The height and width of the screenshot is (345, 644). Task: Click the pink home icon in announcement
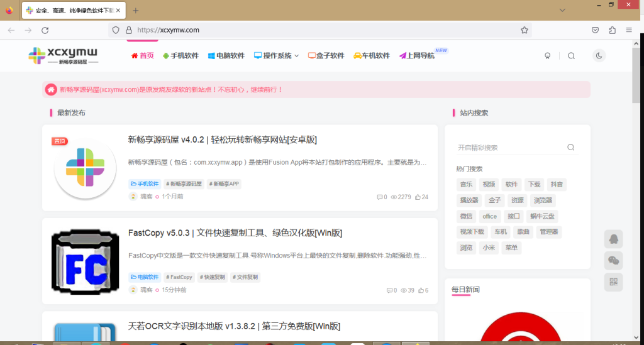click(x=51, y=89)
